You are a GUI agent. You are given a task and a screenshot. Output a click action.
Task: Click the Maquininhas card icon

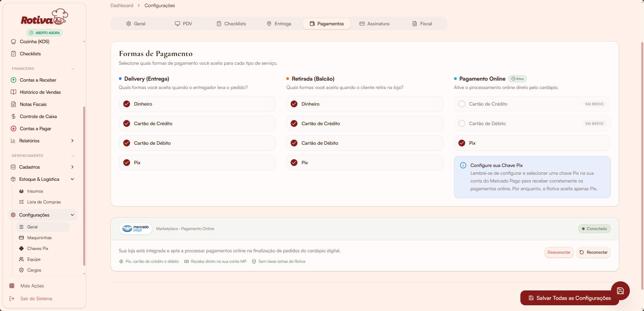point(22,238)
